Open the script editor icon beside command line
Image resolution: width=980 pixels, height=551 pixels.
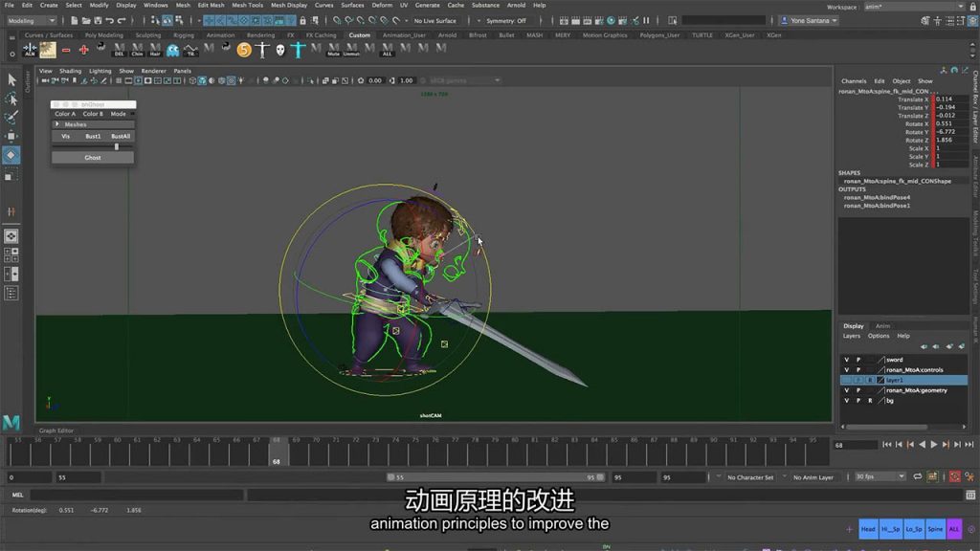coord(970,495)
